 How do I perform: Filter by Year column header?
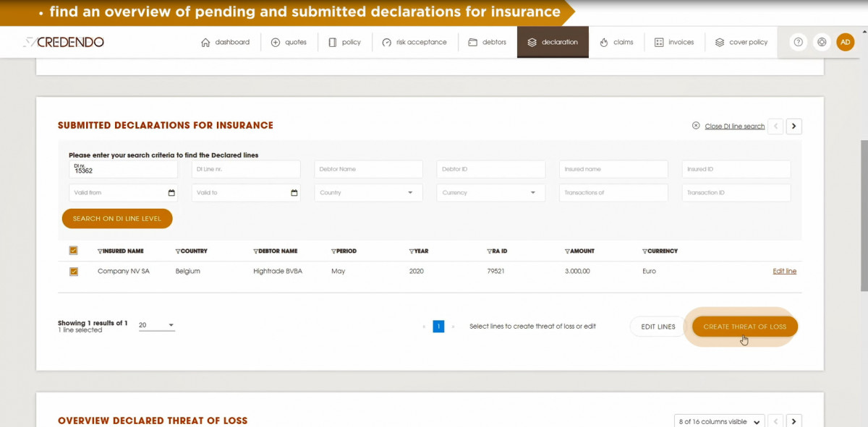click(x=418, y=251)
